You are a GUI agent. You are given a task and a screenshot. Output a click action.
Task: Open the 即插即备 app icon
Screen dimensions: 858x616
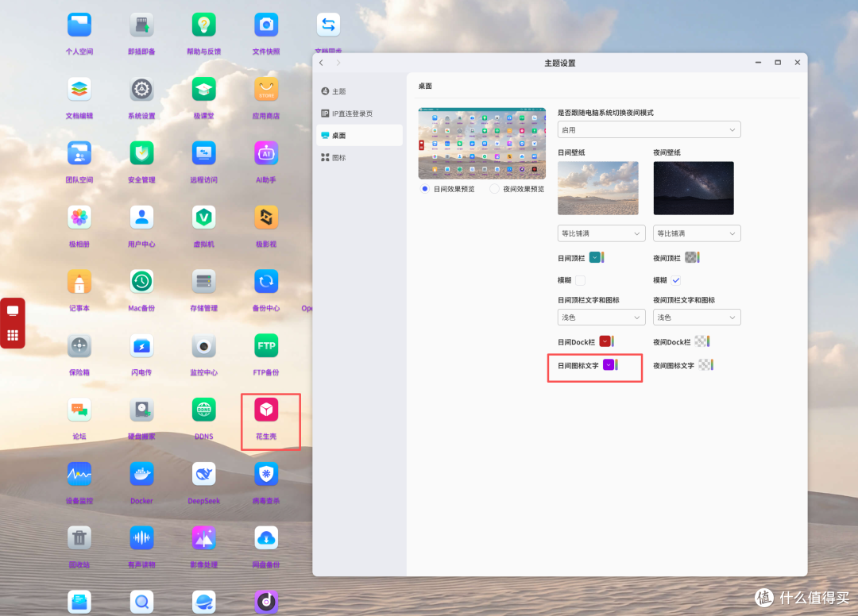coord(141,25)
